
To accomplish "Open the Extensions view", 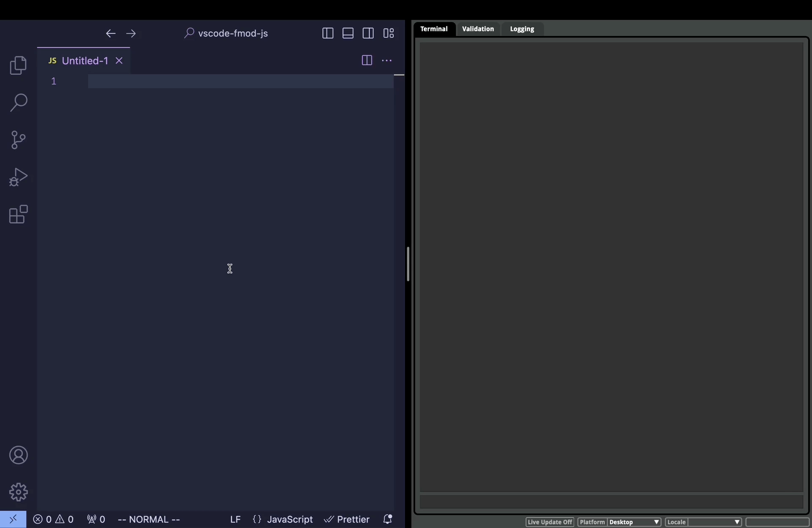I will 18,214.
